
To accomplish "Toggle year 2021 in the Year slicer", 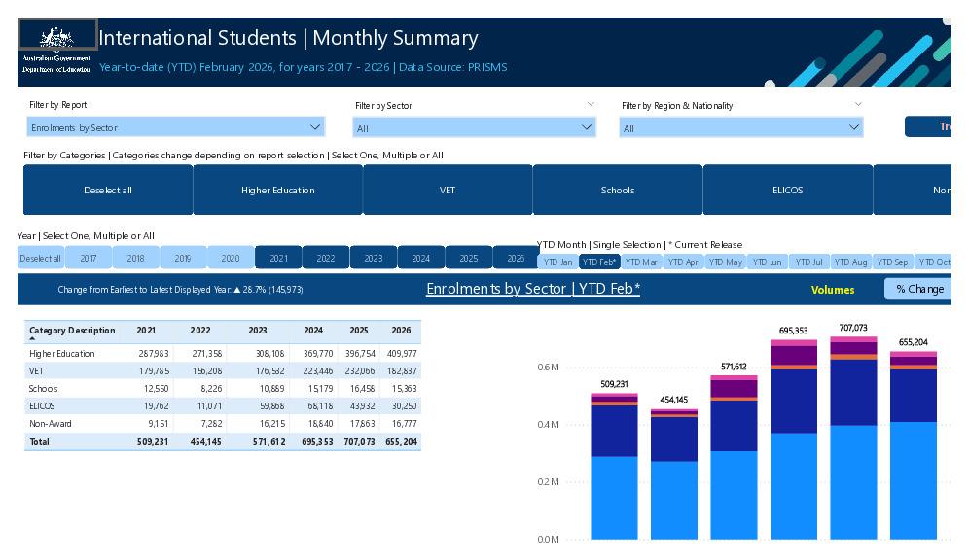I will click(x=278, y=258).
